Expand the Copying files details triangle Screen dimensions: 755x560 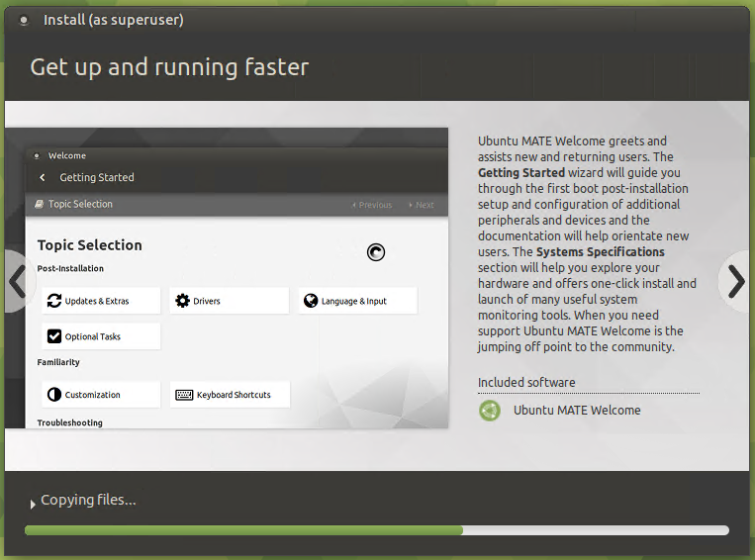pos(33,505)
